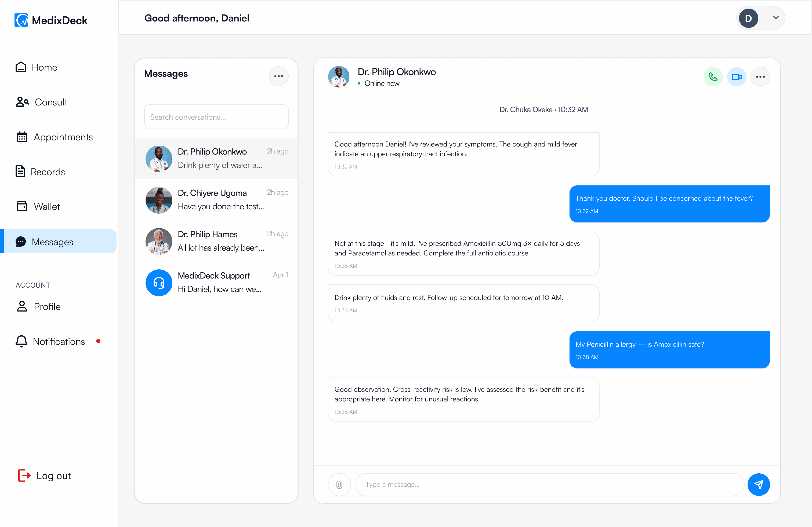812x527 pixels.
Task: Send the message with paper plane button
Action: click(x=759, y=484)
